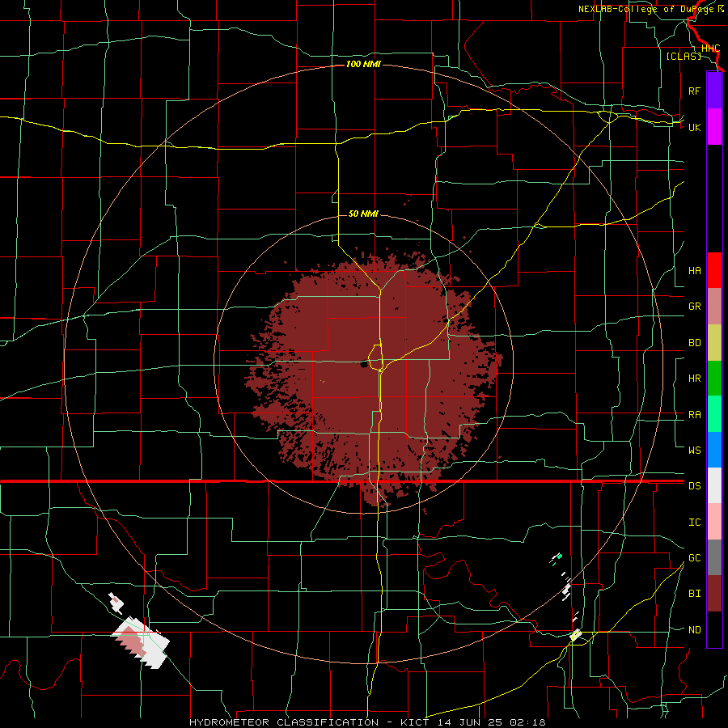Image resolution: width=728 pixels, height=728 pixels.
Task: Click the BD yellow legend swatch
Action: (714, 343)
